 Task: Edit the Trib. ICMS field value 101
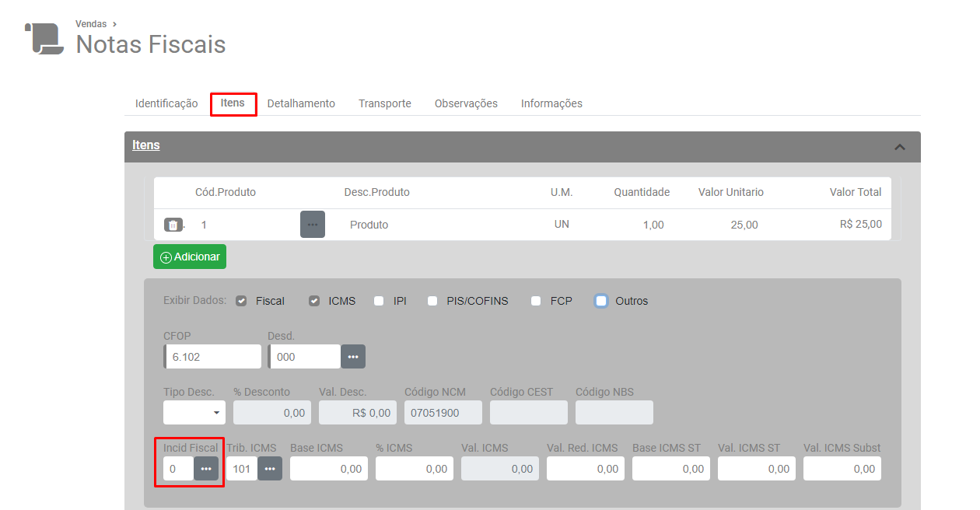pos(242,469)
